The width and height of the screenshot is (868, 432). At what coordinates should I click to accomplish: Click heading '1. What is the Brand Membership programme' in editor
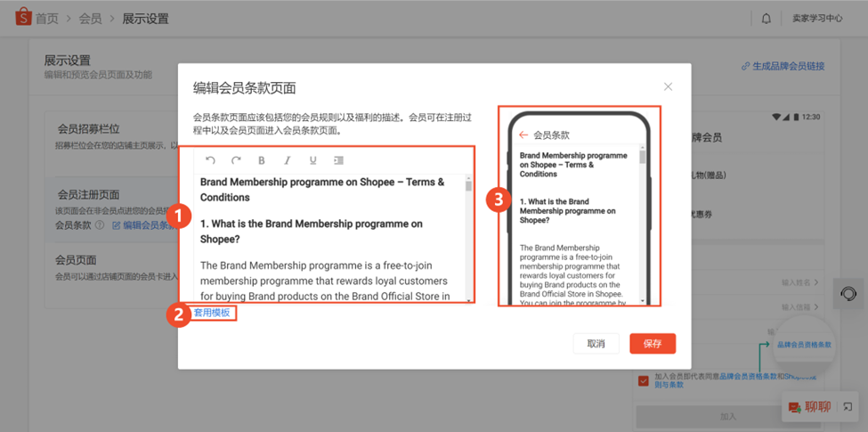311,232
